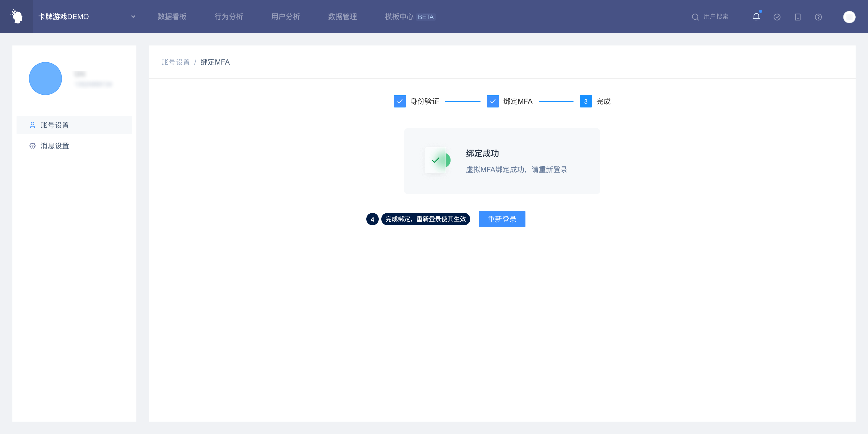Click the 用户搜索 search field
This screenshot has height=434, width=868.
tap(716, 17)
